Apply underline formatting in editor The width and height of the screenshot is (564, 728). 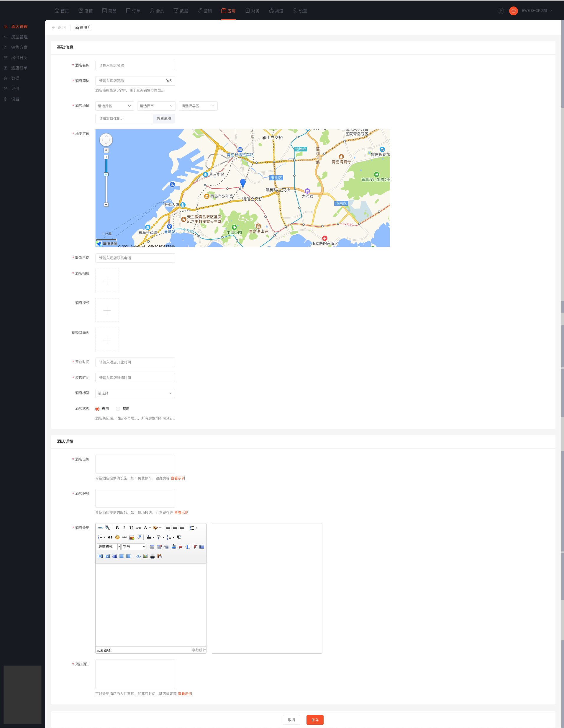[131, 528]
